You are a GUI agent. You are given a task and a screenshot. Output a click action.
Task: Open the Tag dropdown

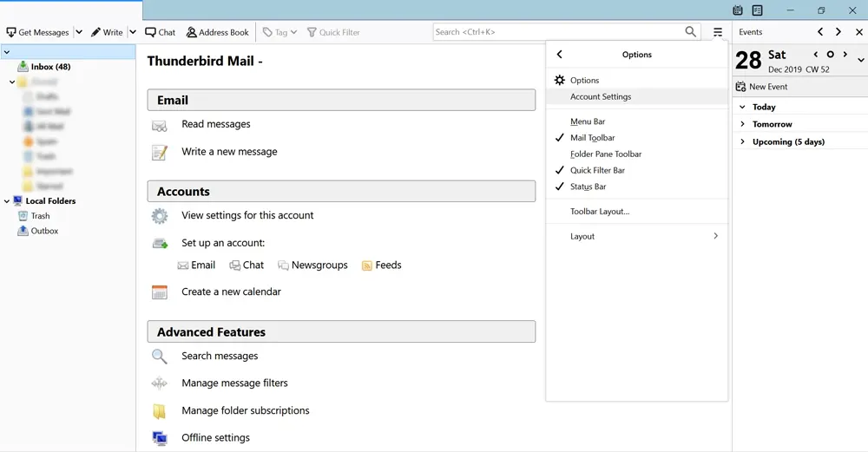(x=279, y=32)
